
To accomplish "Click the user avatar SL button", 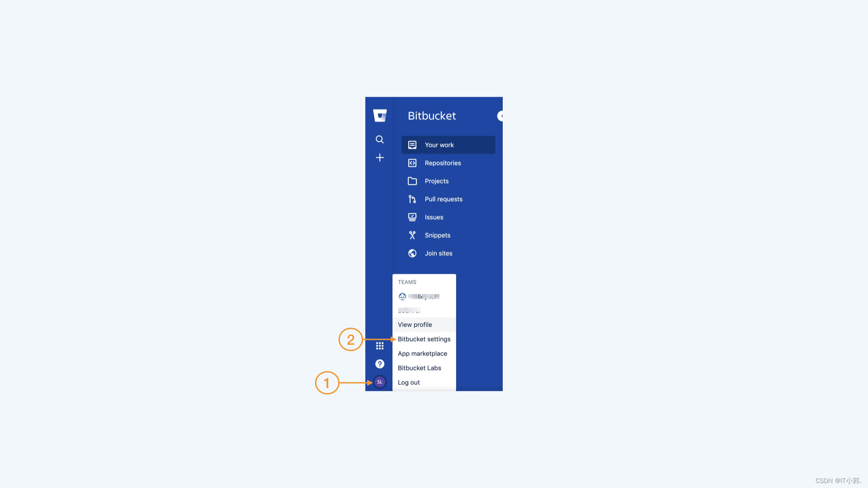I will coord(379,381).
